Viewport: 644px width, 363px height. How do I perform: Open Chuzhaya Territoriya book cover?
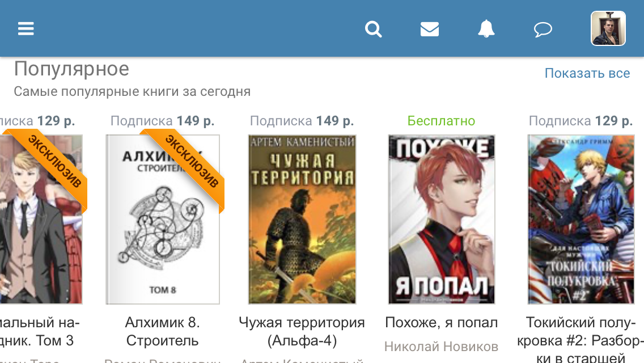(302, 220)
